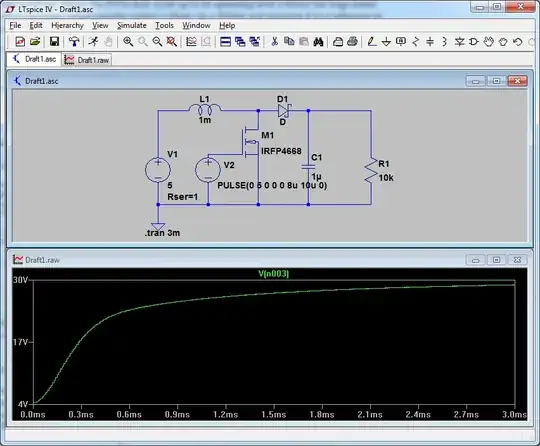Open the Edit menu
The height and width of the screenshot is (446, 540).
click(36, 25)
